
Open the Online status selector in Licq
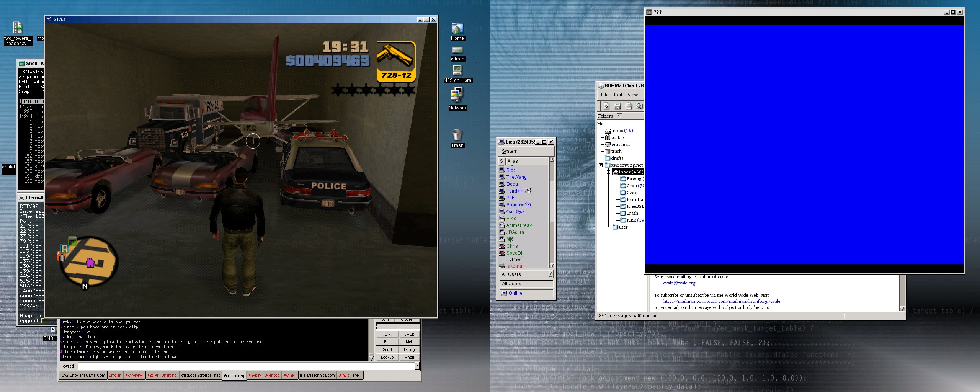pyautogui.click(x=526, y=293)
